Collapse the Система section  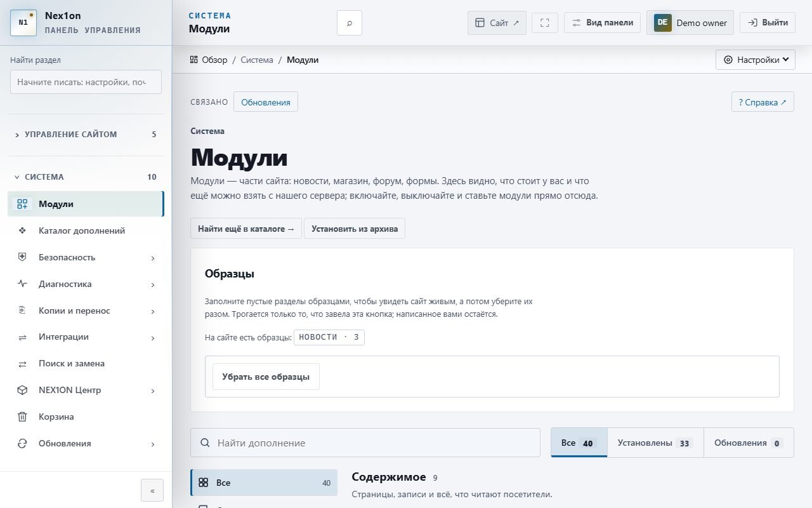pyautogui.click(x=86, y=177)
